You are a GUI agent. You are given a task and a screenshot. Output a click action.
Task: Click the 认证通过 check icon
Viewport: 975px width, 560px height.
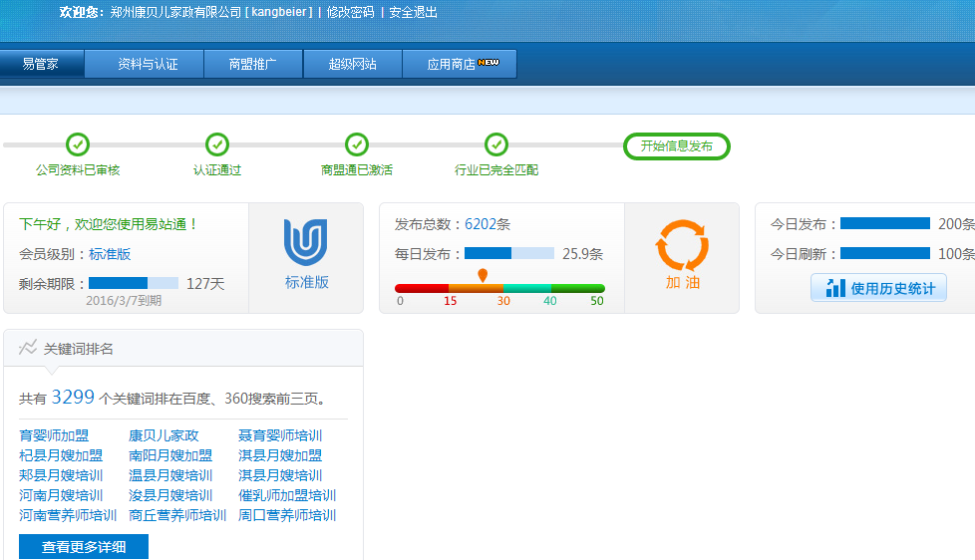tap(217, 144)
